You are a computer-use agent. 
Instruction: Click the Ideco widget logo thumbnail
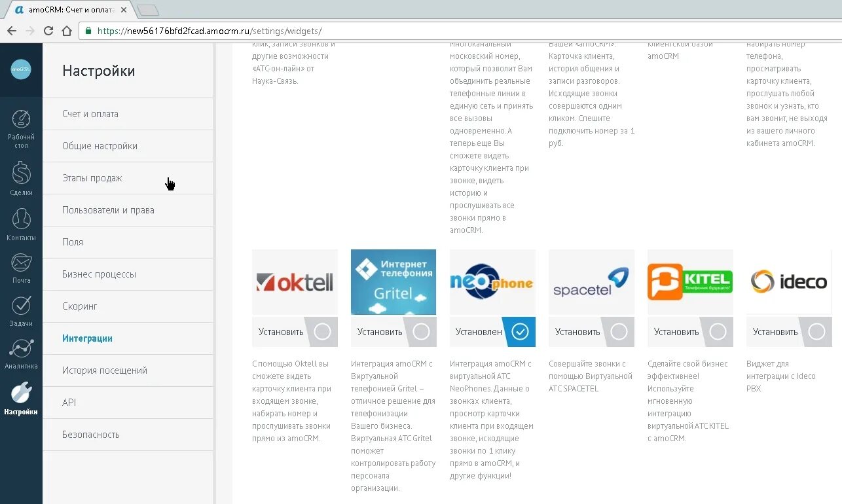pyautogui.click(x=788, y=281)
